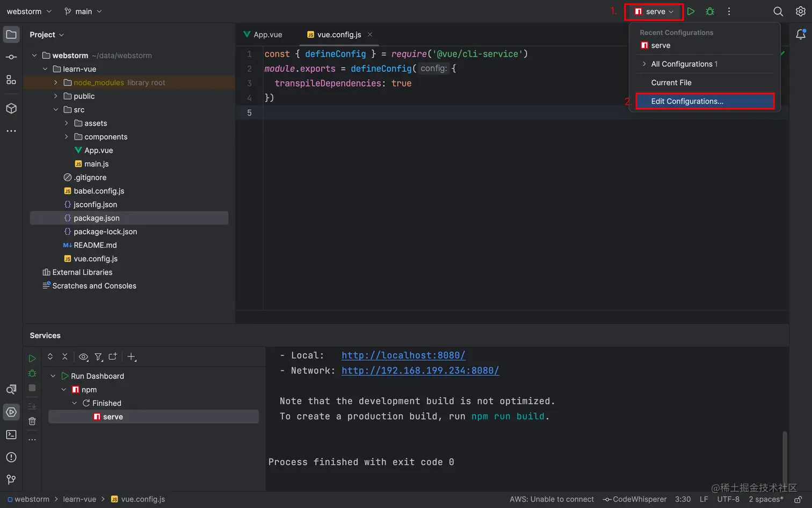Open the Notifications bell
Screen dimensions: 812x508
[800, 34]
